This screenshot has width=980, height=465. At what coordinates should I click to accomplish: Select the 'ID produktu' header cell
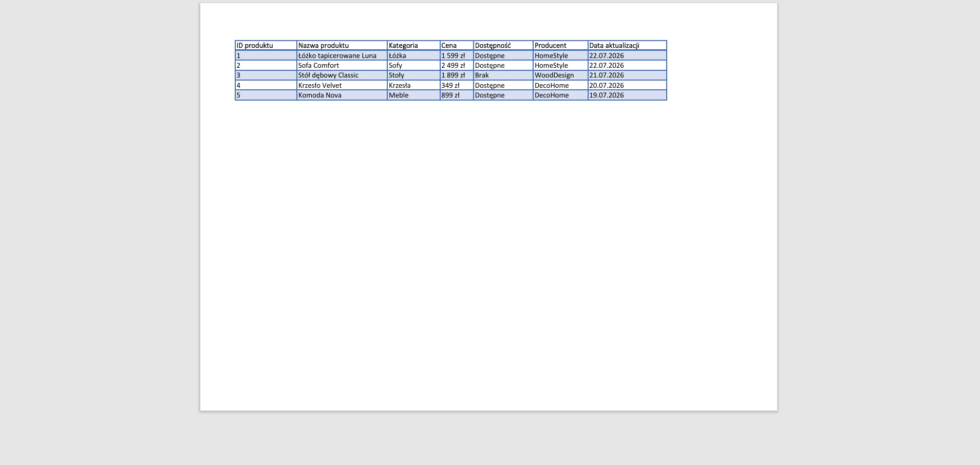(266, 46)
